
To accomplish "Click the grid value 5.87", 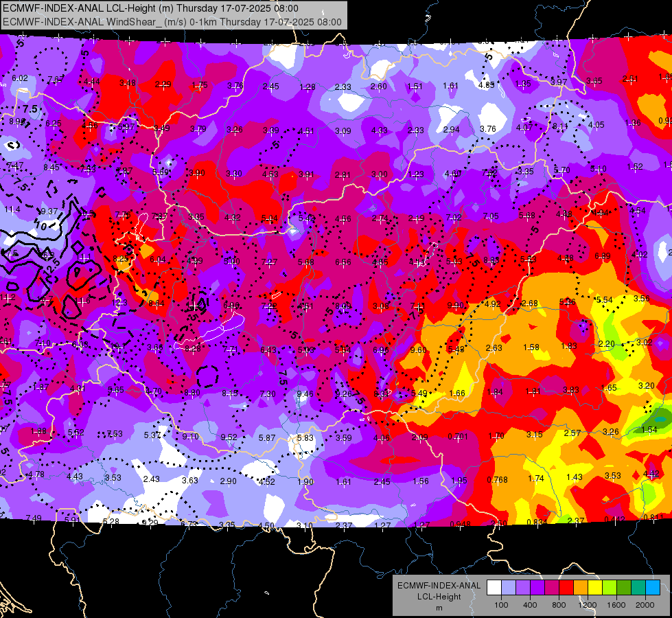I will pos(267,438).
